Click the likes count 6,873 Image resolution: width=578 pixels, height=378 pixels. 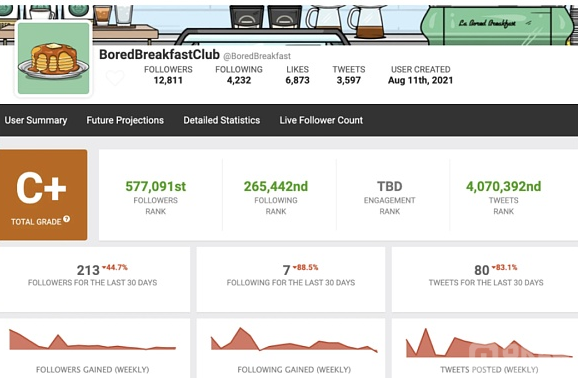coord(297,80)
